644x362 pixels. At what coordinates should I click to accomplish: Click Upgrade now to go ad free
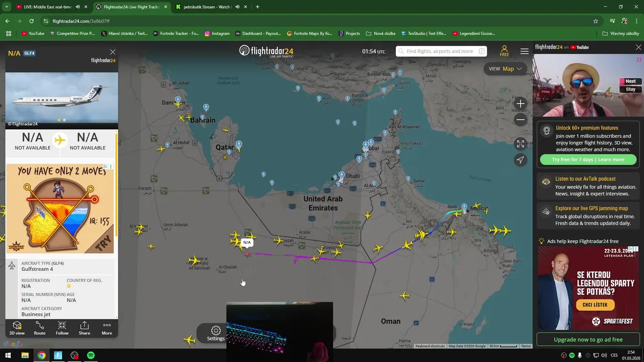point(588,339)
